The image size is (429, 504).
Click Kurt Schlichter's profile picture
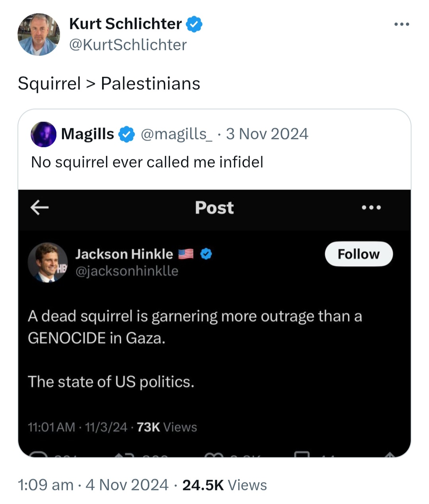[x=39, y=35]
